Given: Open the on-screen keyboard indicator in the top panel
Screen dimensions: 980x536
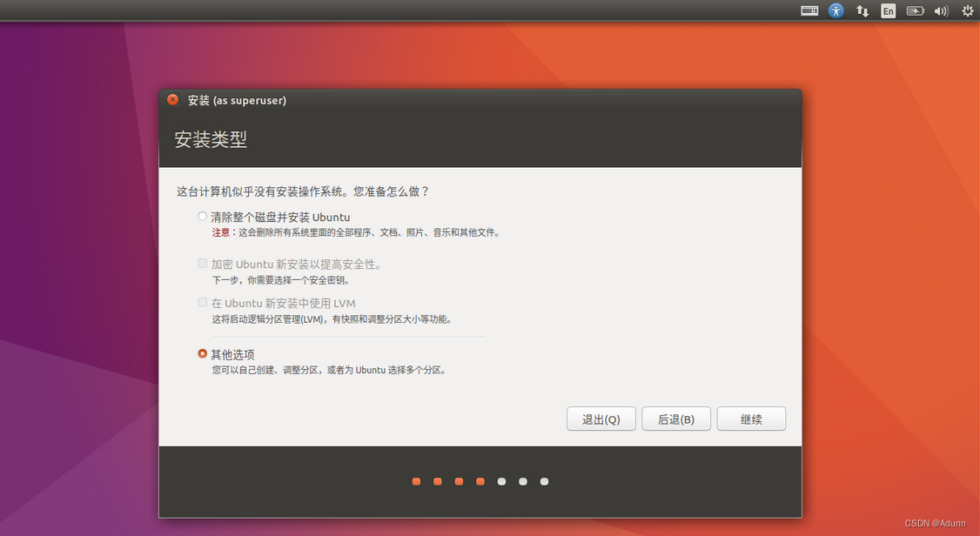Looking at the screenshot, I should [x=809, y=10].
